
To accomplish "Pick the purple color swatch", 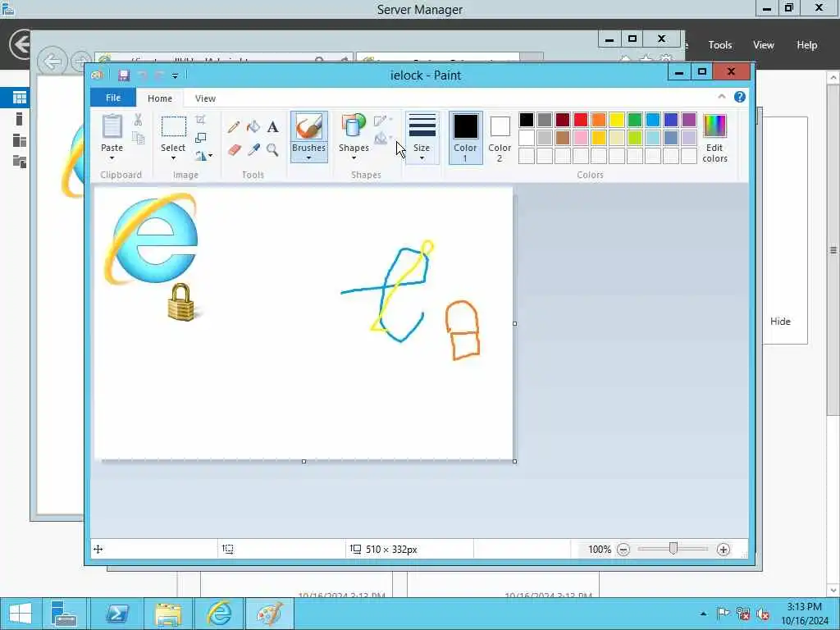I will point(689,120).
